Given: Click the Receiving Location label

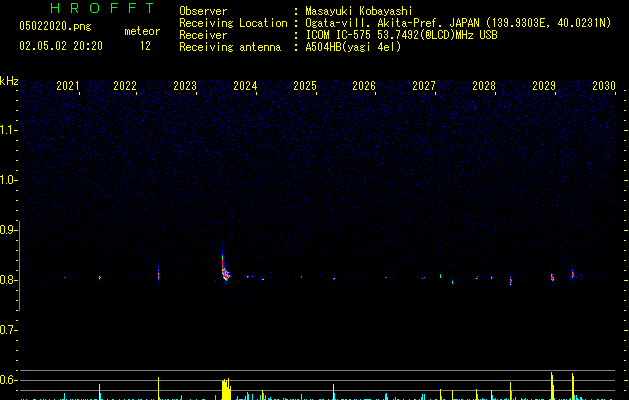Looking at the screenshot, I should click(233, 23).
